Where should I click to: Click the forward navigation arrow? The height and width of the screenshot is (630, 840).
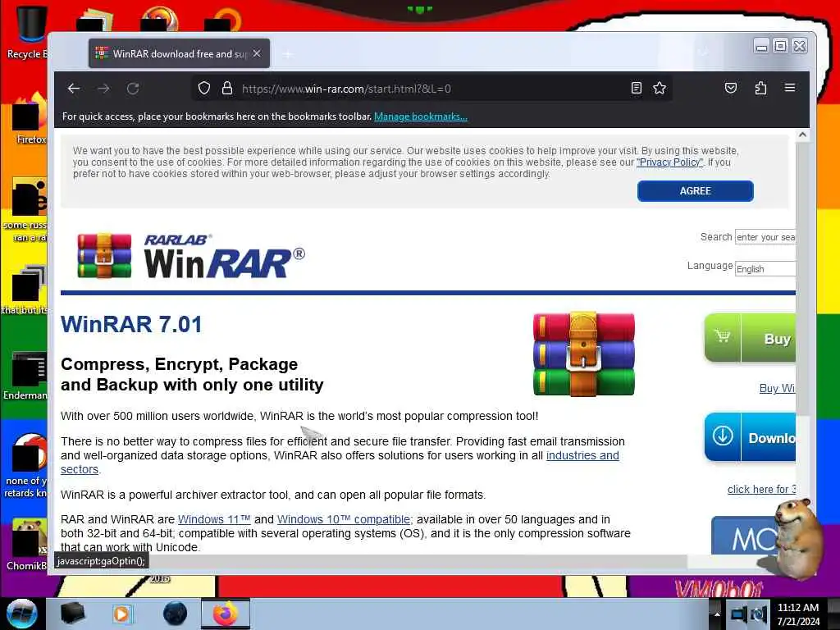pyautogui.click(x=103, y=89)
